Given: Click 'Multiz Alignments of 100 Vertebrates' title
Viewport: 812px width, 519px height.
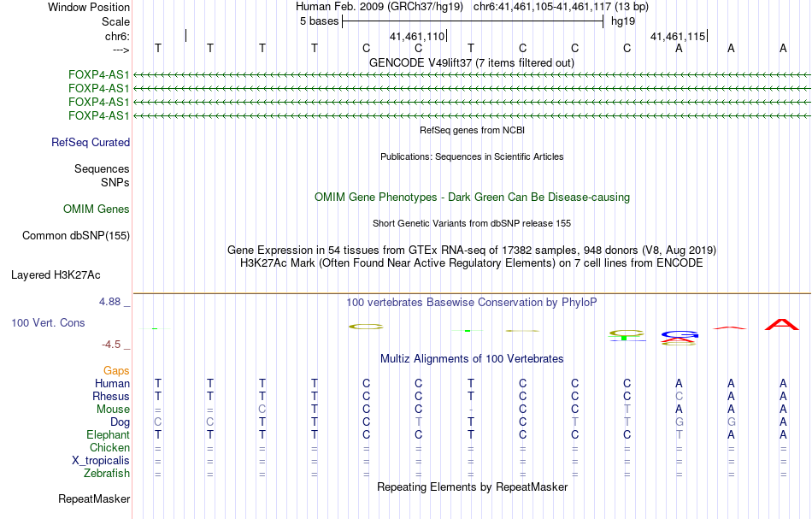Looking at the screenshot, I should [x=472, y=359].
